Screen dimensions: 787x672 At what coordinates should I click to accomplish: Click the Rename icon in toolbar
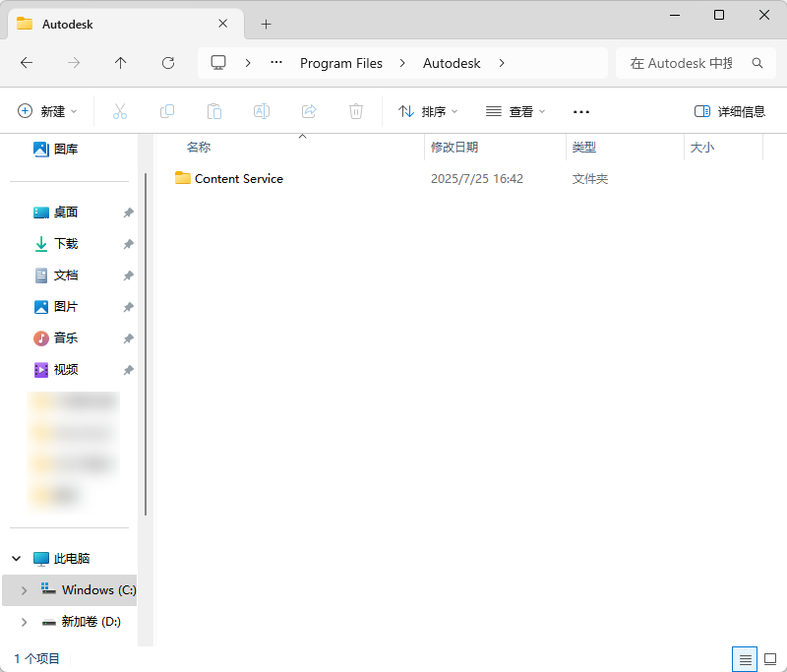(x=262, y=111)
